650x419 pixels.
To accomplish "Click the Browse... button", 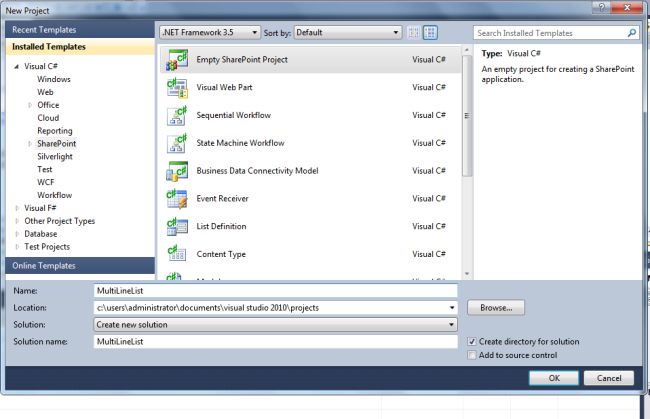I will pyautogui.click(x=496, y=308).
